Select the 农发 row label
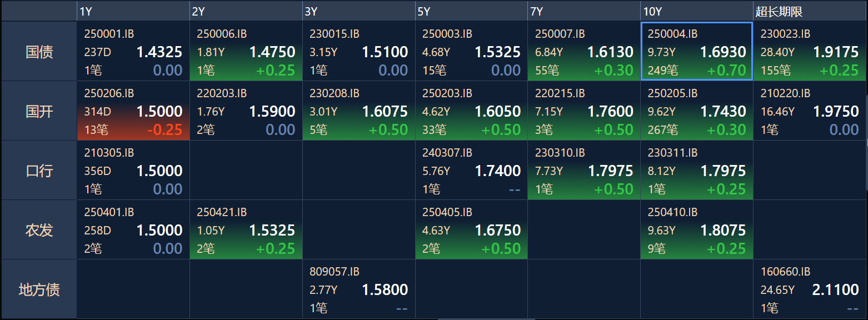 pyautogui.click(x=39, y=230)
